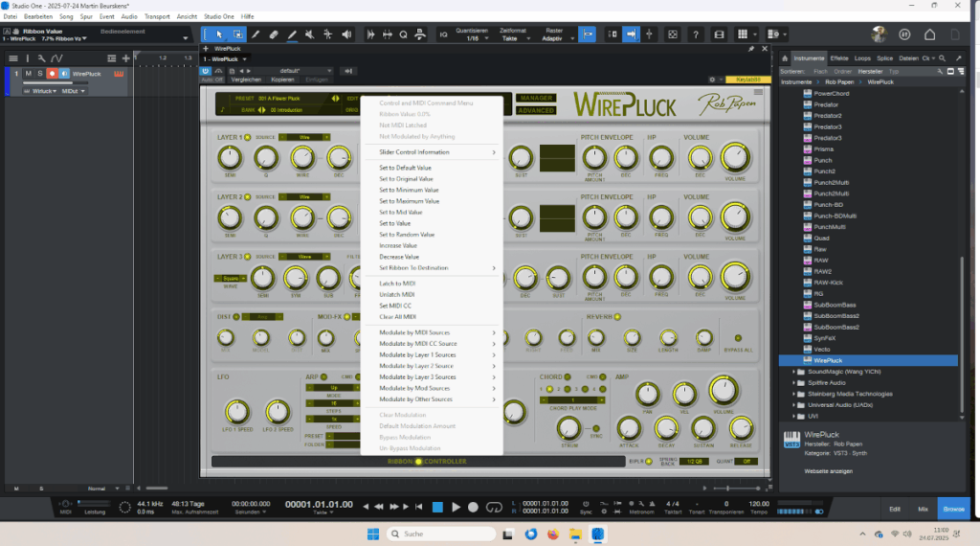Click the timeline zoom slider bottom right
The image size is (980, 546).
click(x=738, y=489)
